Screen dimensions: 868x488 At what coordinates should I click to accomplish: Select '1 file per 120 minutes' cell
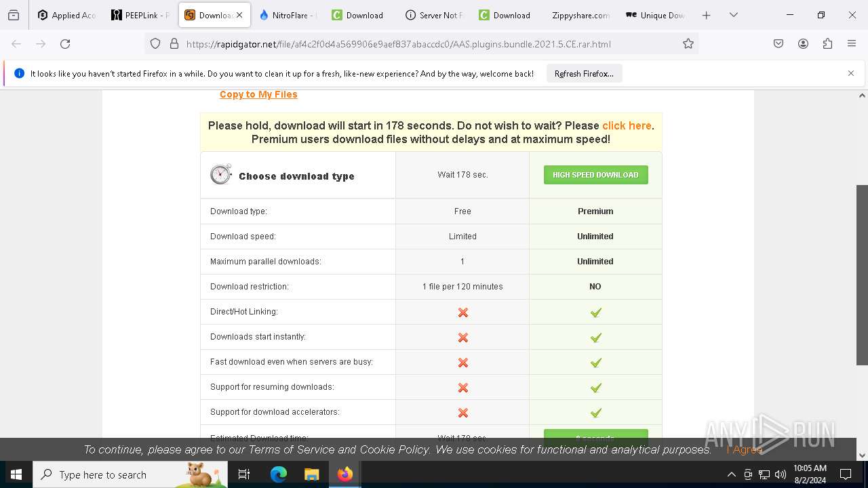pyautogui.click(x=462, y=287)
